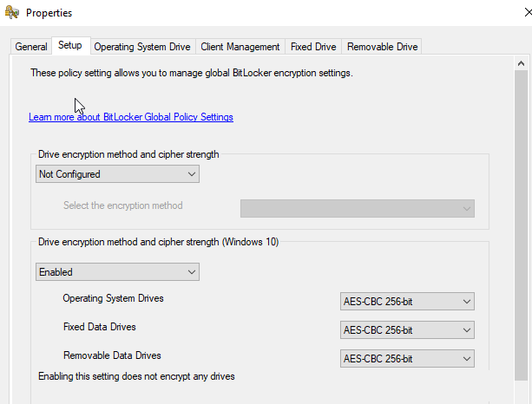Click the Properties window lock icon
This screenshot has width=532, height=404.
(12, 12)
